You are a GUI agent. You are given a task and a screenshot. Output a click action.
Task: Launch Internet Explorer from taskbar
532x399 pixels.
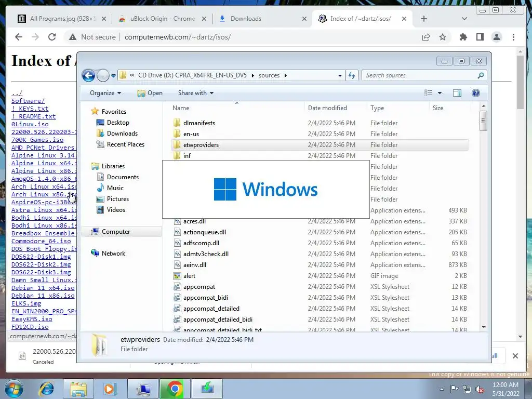(46, 389)
